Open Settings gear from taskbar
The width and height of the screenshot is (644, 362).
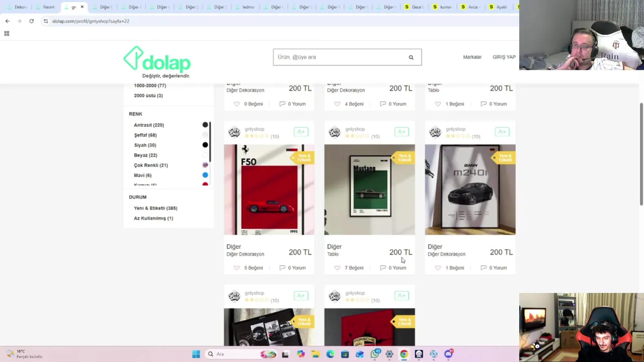pos(389,354)
